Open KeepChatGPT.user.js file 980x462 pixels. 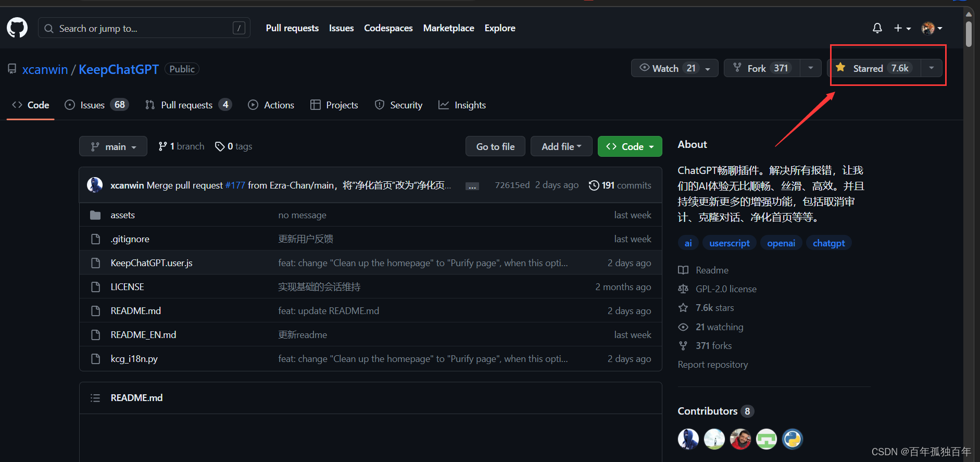tap(152, 263)
